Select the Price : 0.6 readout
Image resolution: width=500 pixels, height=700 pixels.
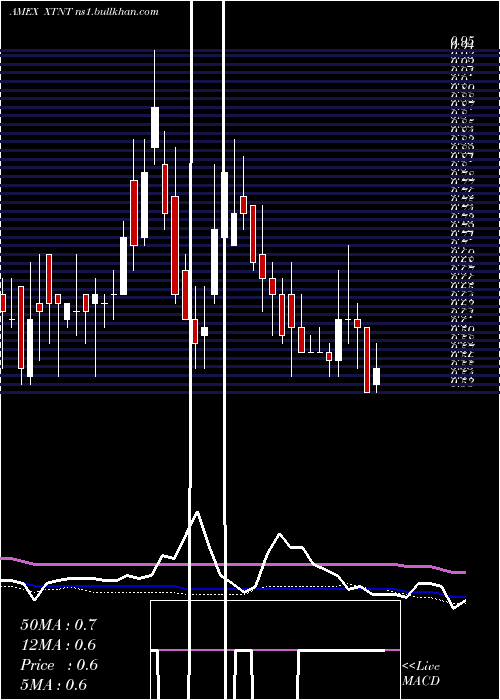pyautogui.click(x=58, y=665)
